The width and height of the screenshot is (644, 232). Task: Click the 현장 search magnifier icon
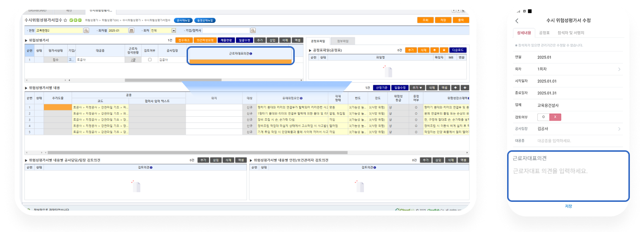click(86, 30)
